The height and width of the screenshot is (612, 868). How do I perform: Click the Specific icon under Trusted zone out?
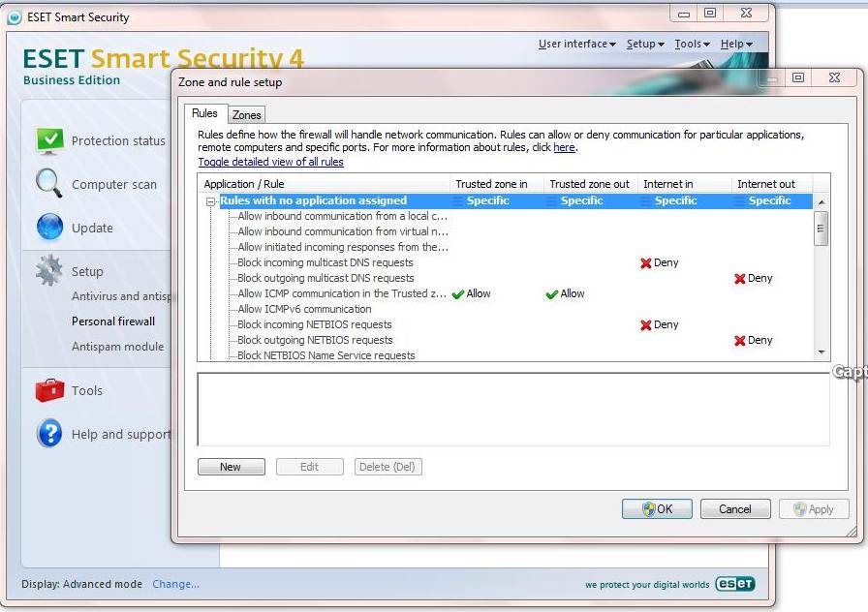(x=552, y=200)
